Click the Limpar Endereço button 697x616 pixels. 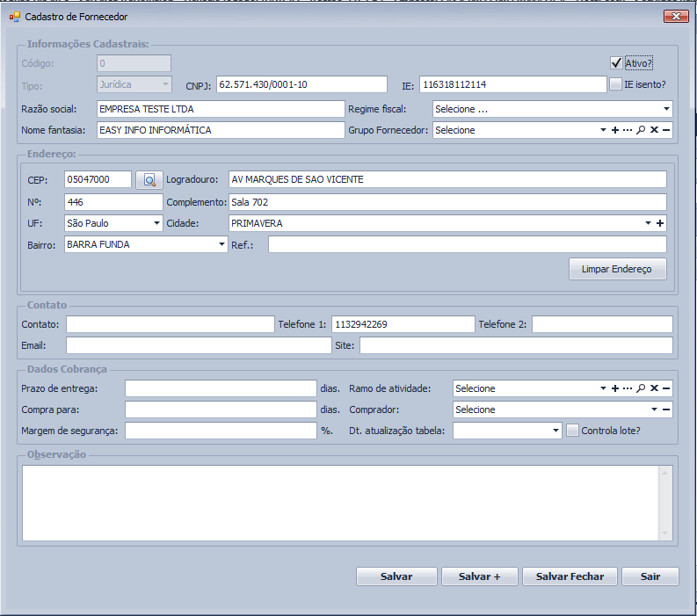[x=617, y=269]
